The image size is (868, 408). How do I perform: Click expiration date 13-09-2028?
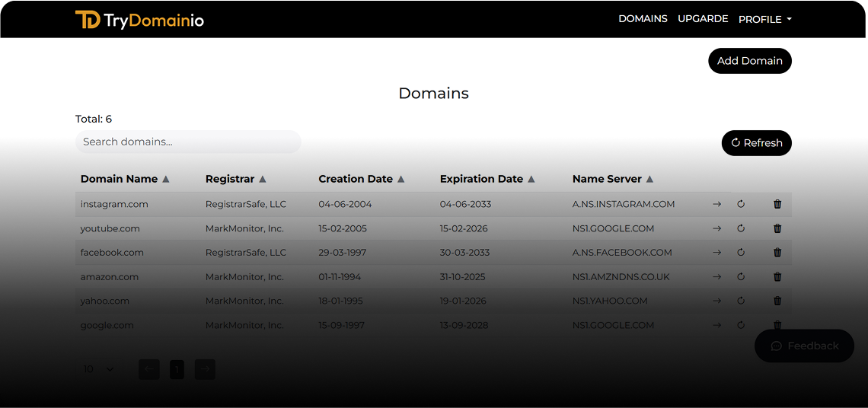pyautogui.click(x=464, y=326)
